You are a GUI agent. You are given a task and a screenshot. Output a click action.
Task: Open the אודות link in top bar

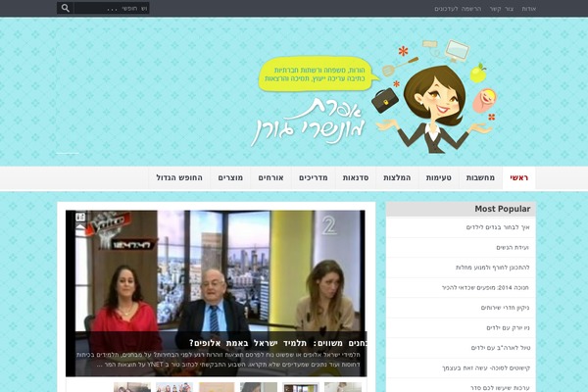point(529,9)
